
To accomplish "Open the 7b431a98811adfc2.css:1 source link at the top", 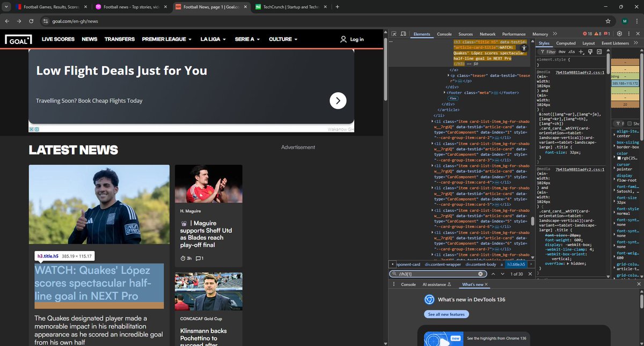I will pos(579,72).
